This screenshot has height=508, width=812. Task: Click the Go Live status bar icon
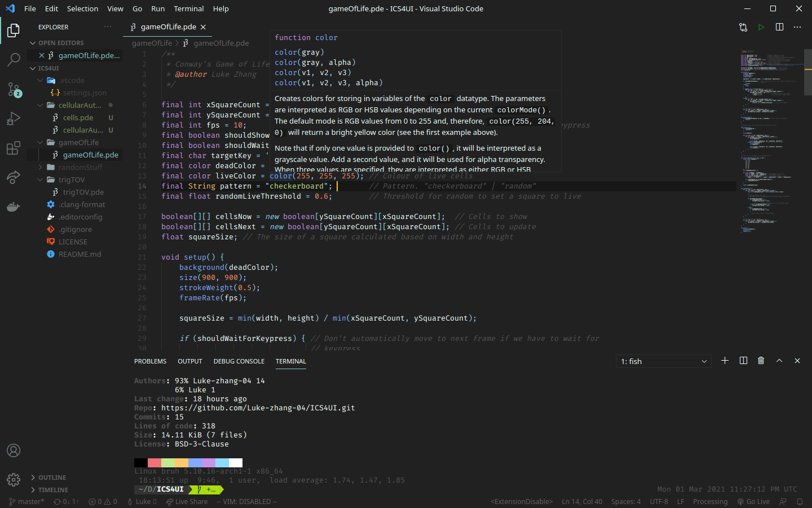tap(753, 501)
